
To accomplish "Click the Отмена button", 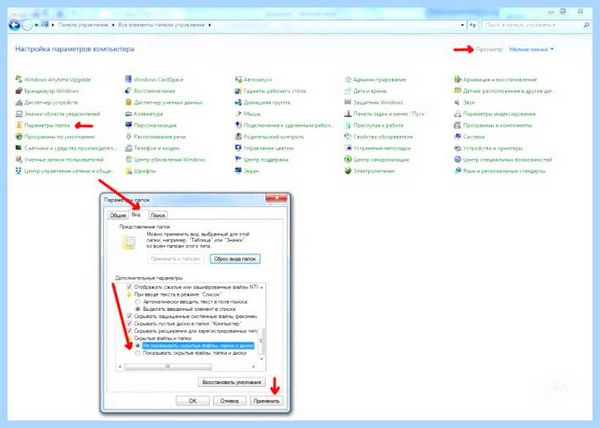I will click(229, 400).
